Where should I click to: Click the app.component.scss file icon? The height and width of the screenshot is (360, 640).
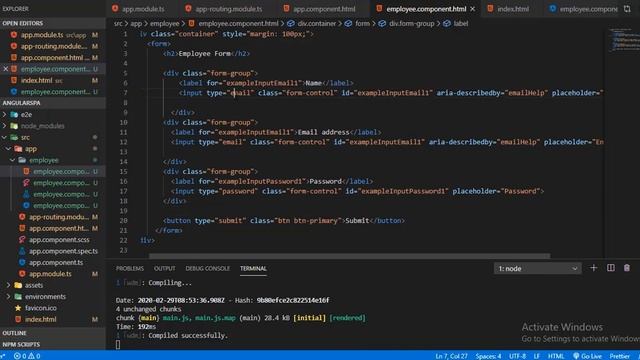pyautogui.click(x=22, y=240)
